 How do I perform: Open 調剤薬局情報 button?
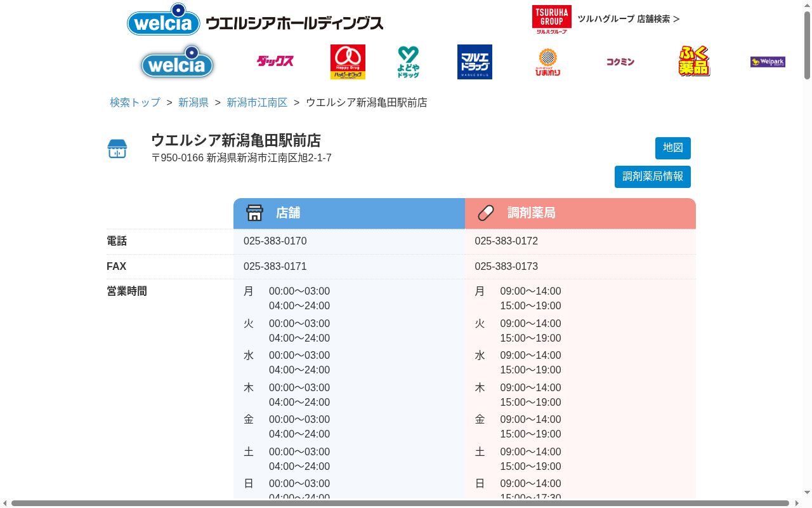coord(653,177)
